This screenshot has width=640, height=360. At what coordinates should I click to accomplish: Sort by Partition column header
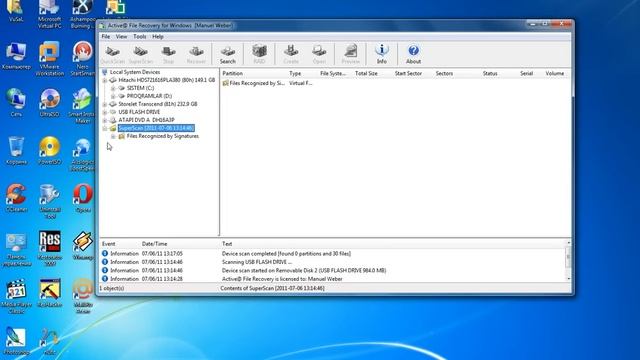coord(233,73)
